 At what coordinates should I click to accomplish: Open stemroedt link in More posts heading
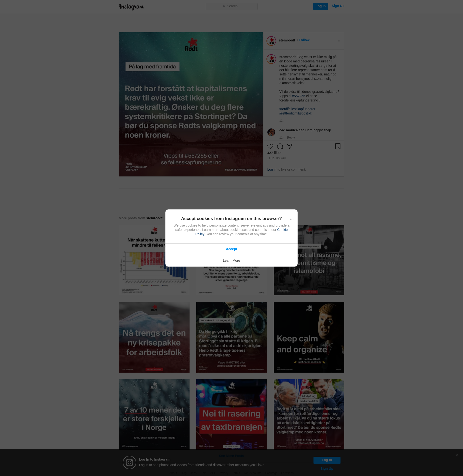(x=154, y=218)
